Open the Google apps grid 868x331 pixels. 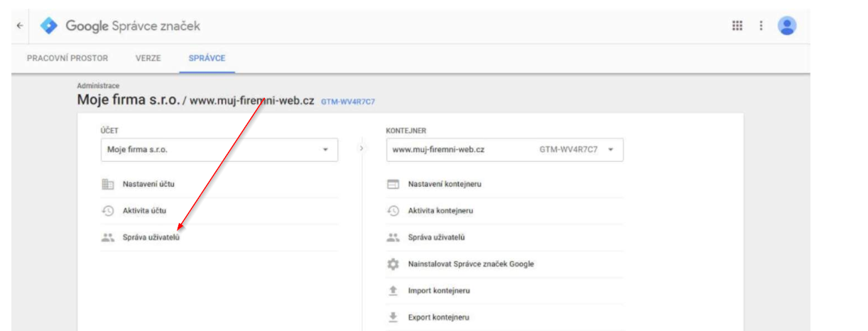point(737,26)
